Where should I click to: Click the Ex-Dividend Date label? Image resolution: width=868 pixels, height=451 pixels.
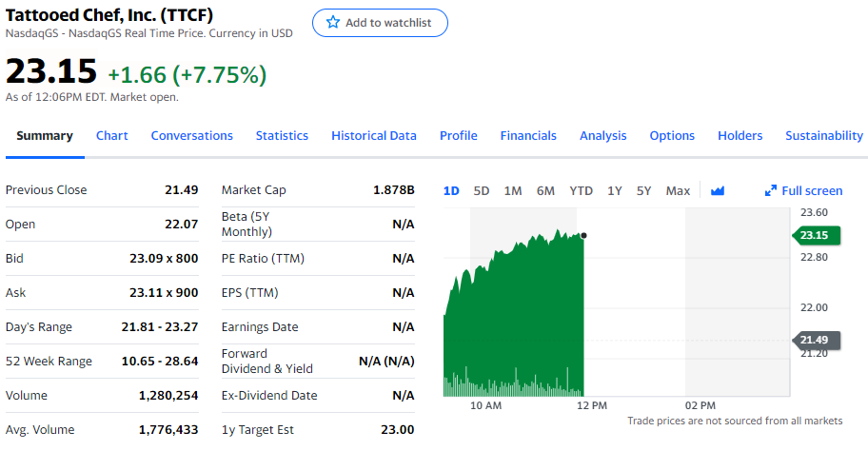point(269,396)
